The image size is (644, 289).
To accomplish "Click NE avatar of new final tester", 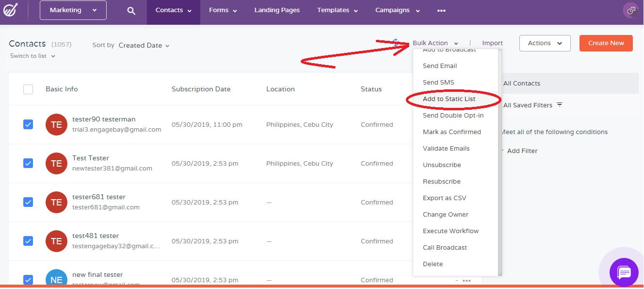I will click(x=56, y=279).
